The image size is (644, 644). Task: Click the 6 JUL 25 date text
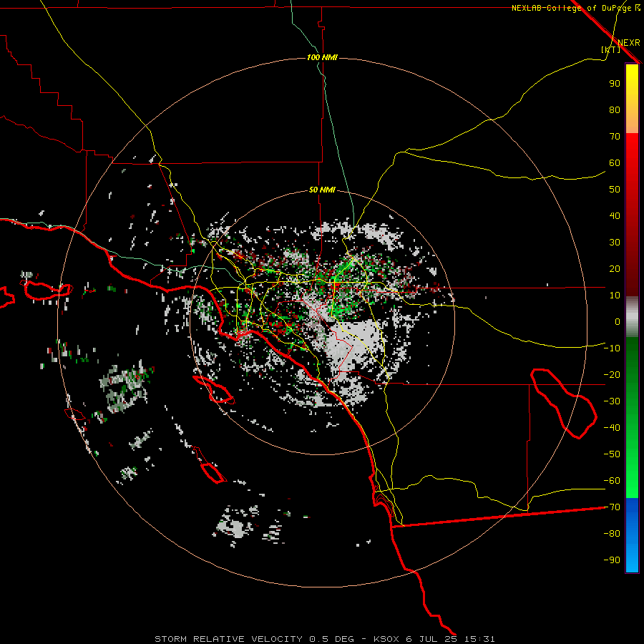431,639
